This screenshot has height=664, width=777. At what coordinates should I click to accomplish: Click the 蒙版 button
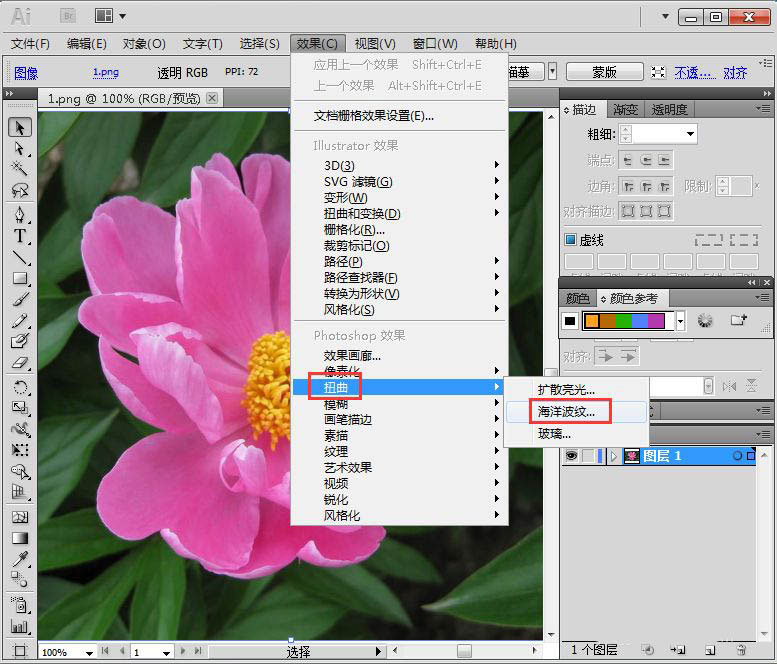tap(605, 72)
